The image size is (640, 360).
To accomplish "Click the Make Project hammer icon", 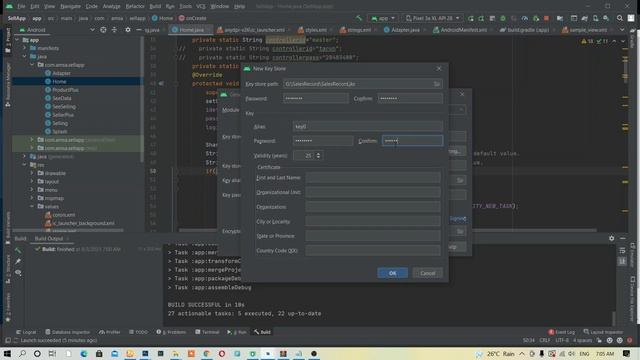I will [359, 18].
